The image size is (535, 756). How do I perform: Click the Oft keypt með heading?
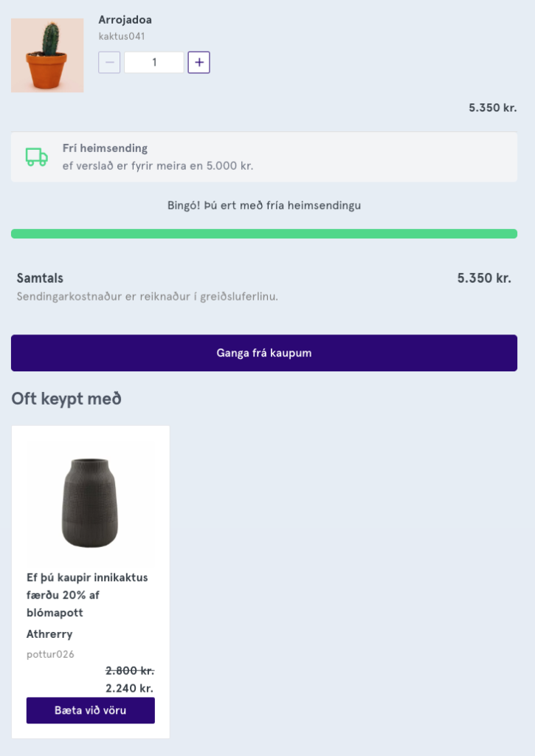(66, 399)
